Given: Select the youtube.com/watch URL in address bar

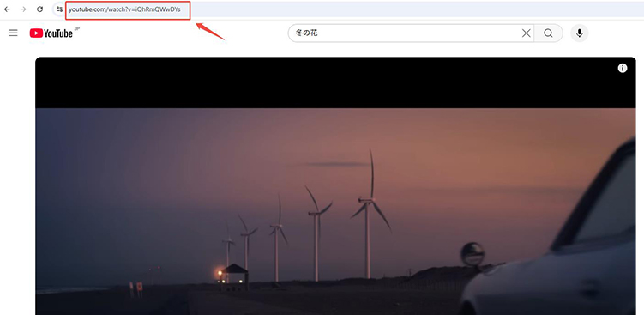Looking at the screenshot, I should tap(124, 9).
